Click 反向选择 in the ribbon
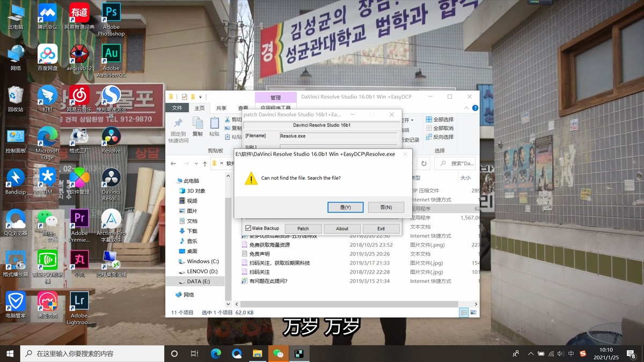644x362 pixels. point(440,137)
